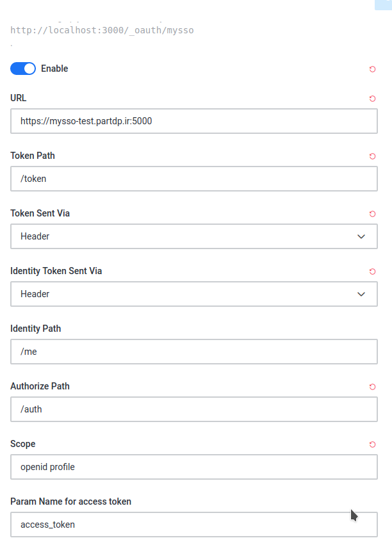392x554 pixels.
Task: Click the Scope field showing openid profile
Action: point(192,467)
